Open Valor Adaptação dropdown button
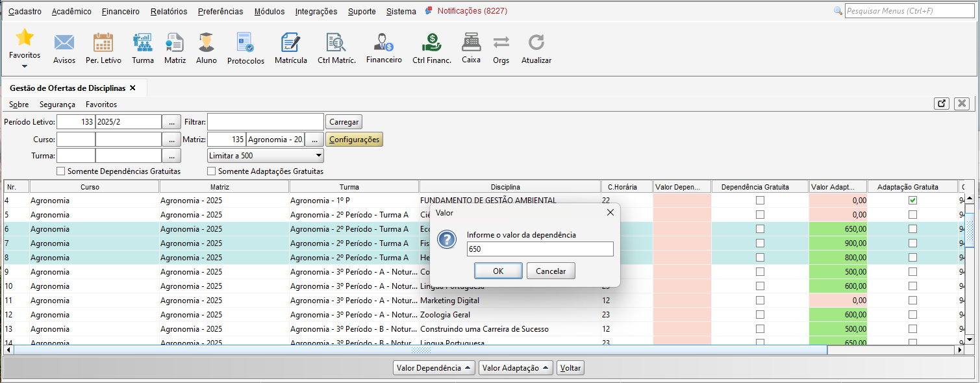This screenshot has height=383, width=980. click(x=516, y=368)
